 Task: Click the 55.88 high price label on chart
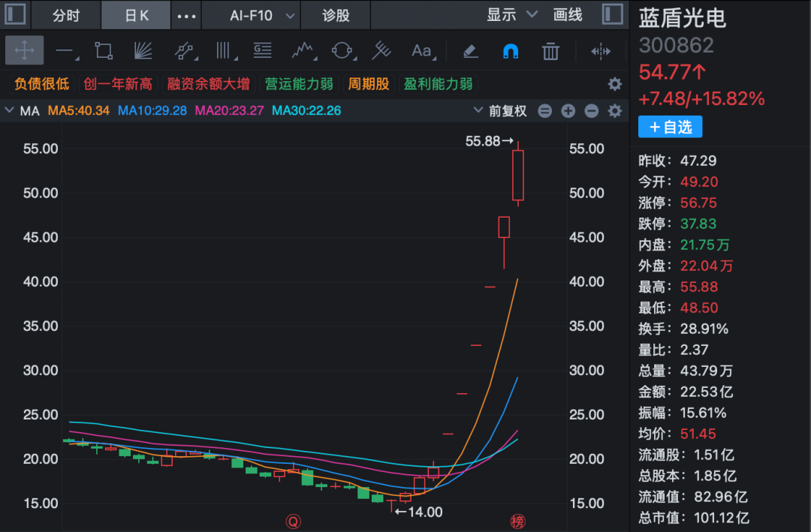click(x=490, y=140)
